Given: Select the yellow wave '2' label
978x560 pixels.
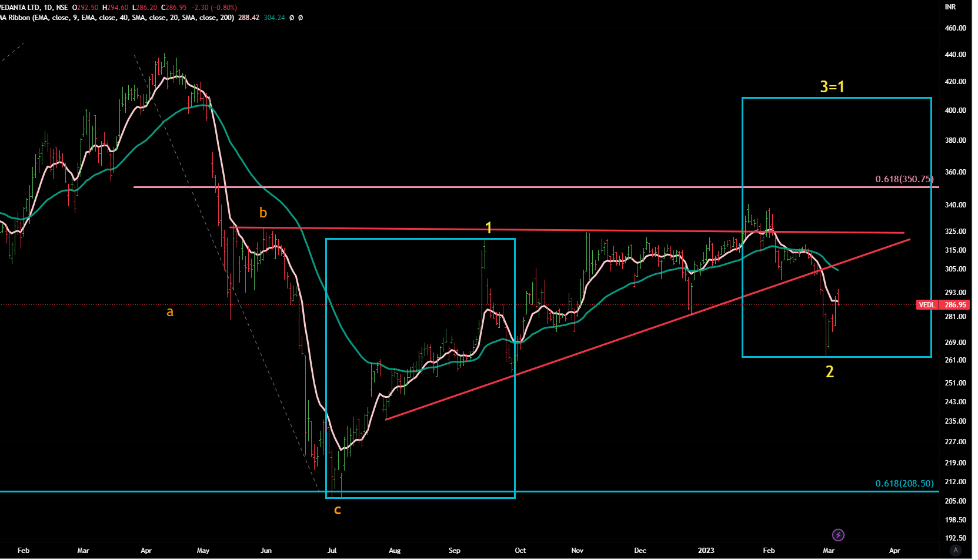Looking at the screenshot, I should click(x=829, y=371).
